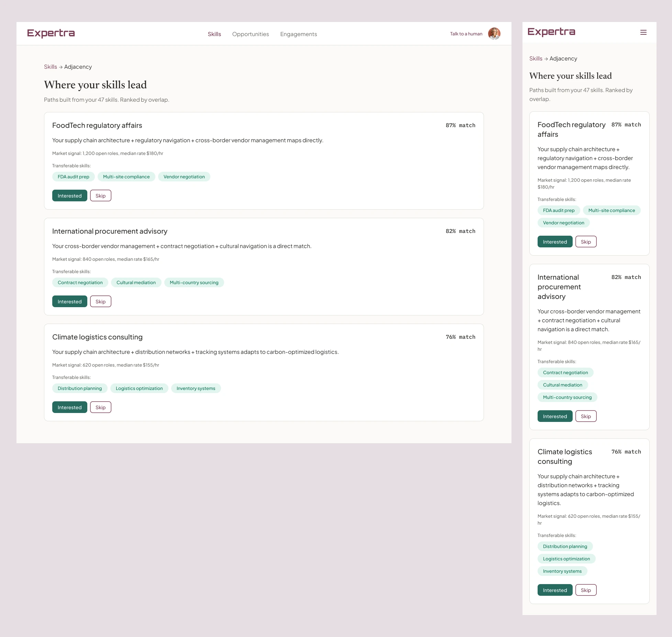The height and width of the screenshot is (637, 672).
Task: Open the Opportunities nav tab
Action: pyautogui.click(x=250, y=34)
